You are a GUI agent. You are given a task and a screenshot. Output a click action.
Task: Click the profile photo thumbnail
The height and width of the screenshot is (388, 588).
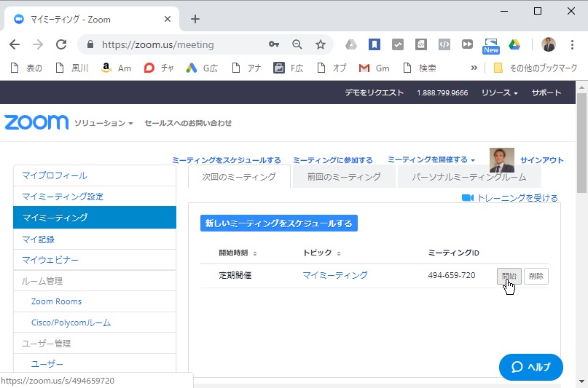click(502, 160)
